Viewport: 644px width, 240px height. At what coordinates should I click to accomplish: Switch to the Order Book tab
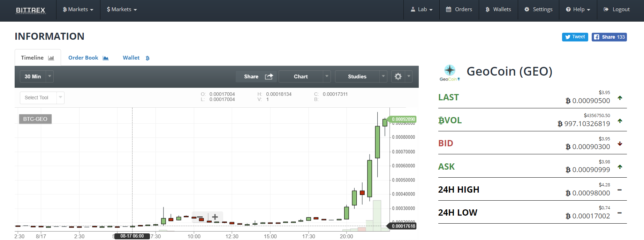click(x=89, y=57)
